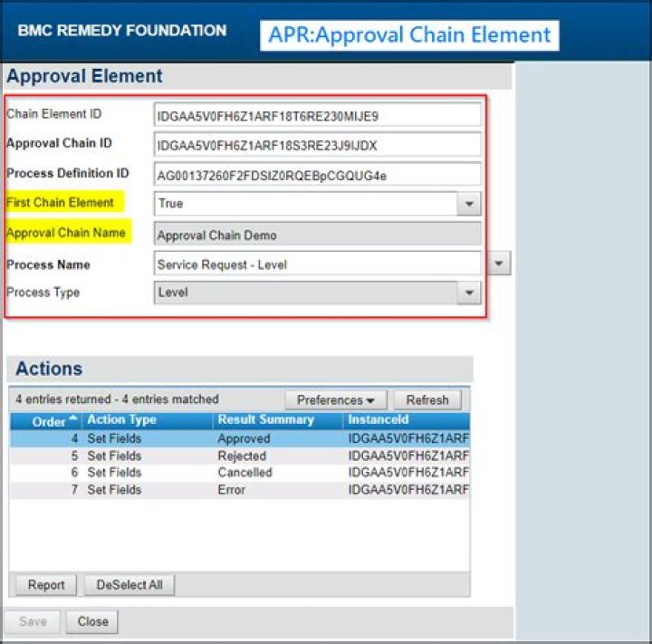The width and height of the screenshot is (652, 644).
Task: Sort table by the Order column header
Action: 46,421
